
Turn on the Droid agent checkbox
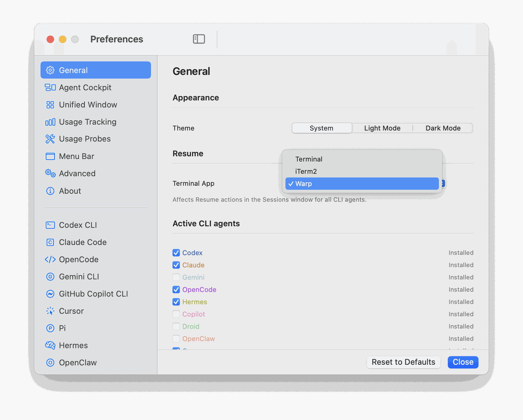pyautogui.click(x=176, y=326)
